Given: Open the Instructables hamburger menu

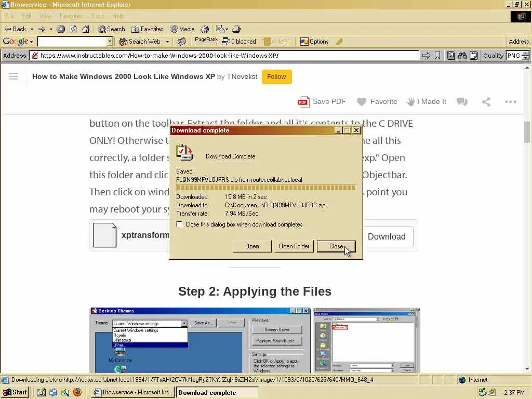Looking at the screenshot, I should coord(14,76).
